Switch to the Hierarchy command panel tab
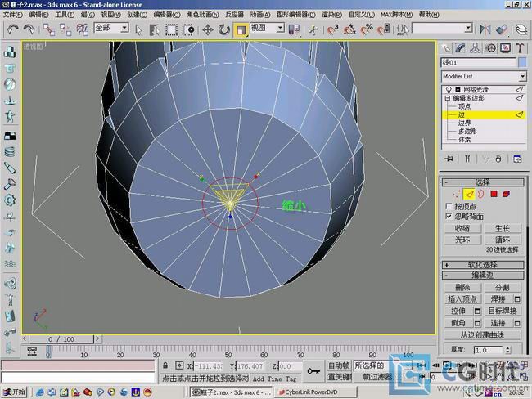The image size is (532, 399). pyautogui.click(x=476, y=48)
